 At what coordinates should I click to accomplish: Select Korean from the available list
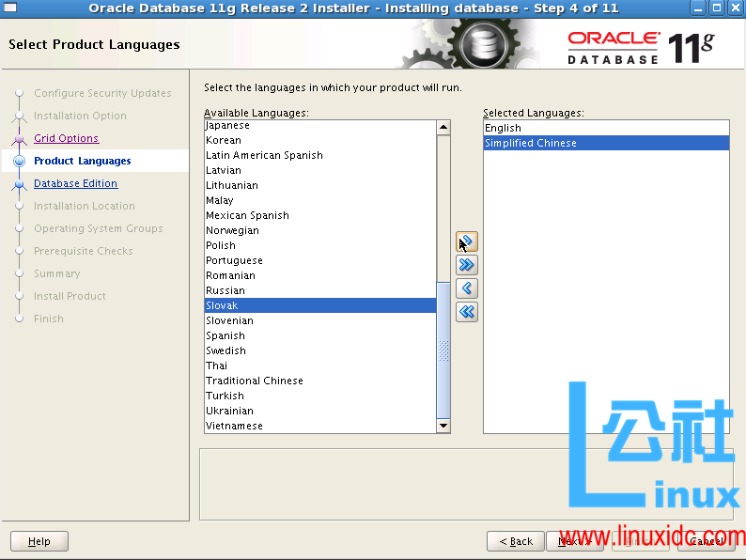[x=224, y=140]
